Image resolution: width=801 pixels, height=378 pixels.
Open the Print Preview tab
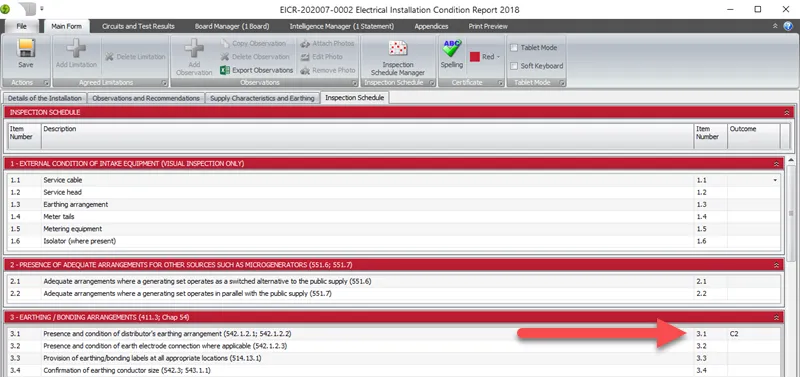pyautogui.click(x=488, y=26)
